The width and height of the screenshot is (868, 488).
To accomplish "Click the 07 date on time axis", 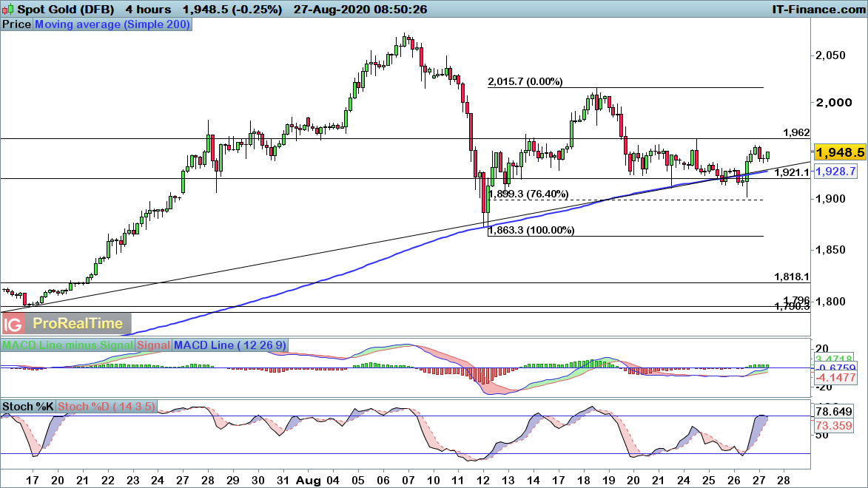I will (x=408, y=481).
